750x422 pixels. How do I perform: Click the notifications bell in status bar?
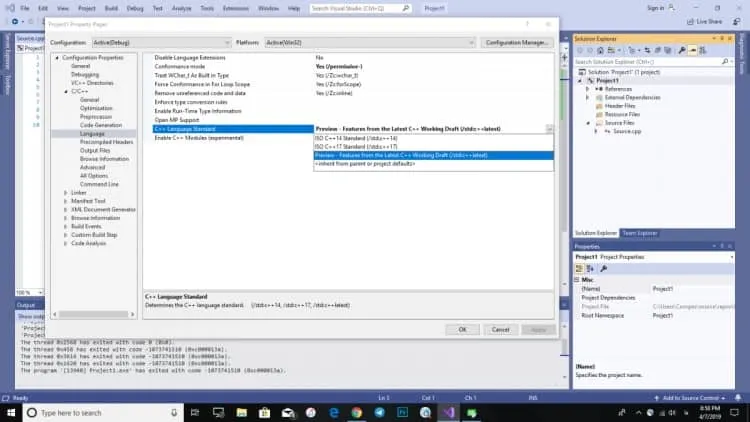pos(738,398)
